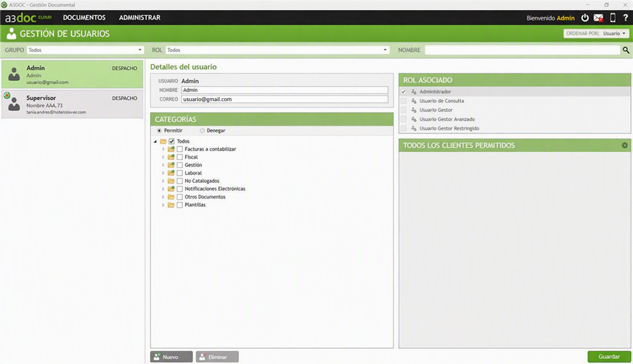
Task: Open the ADMINISTRAR menu
Action: click(x=140, y=18)
